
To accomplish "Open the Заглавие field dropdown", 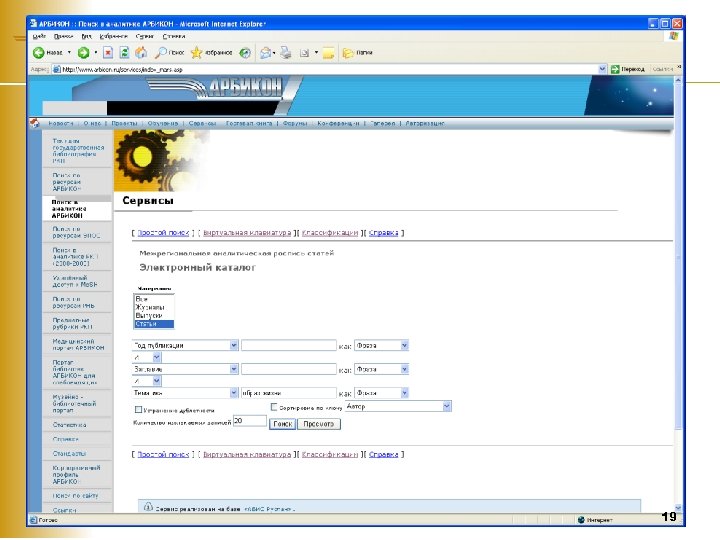I will (234, 369).
